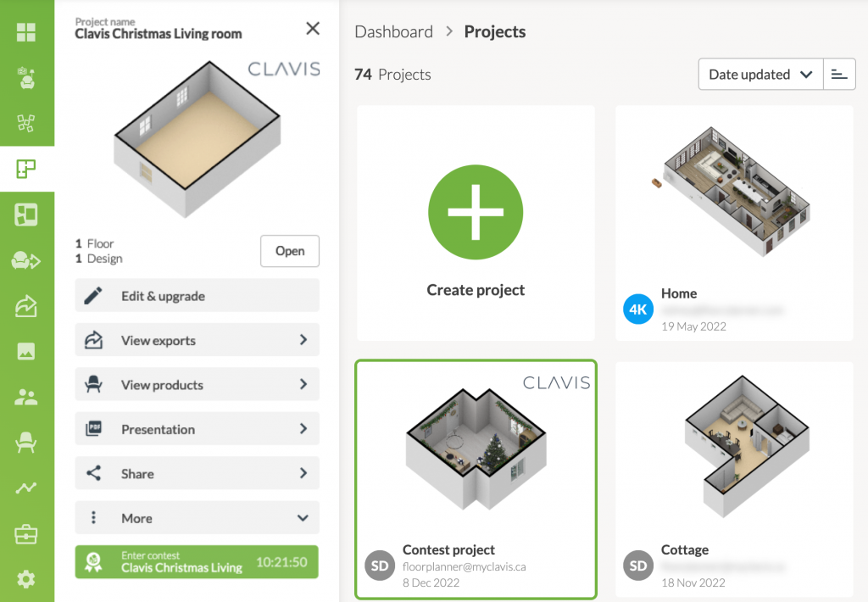Close the project details panel

pyautogui.click(x=313, y=28)
